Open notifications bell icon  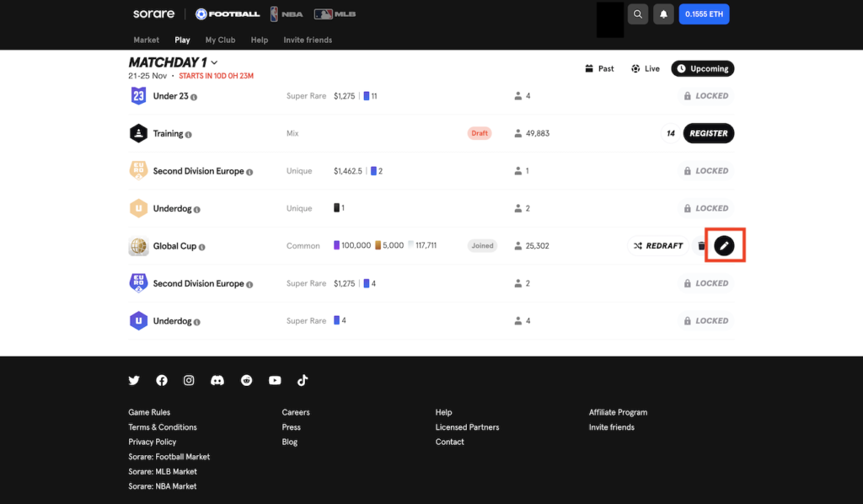click(x=663, y=14)
